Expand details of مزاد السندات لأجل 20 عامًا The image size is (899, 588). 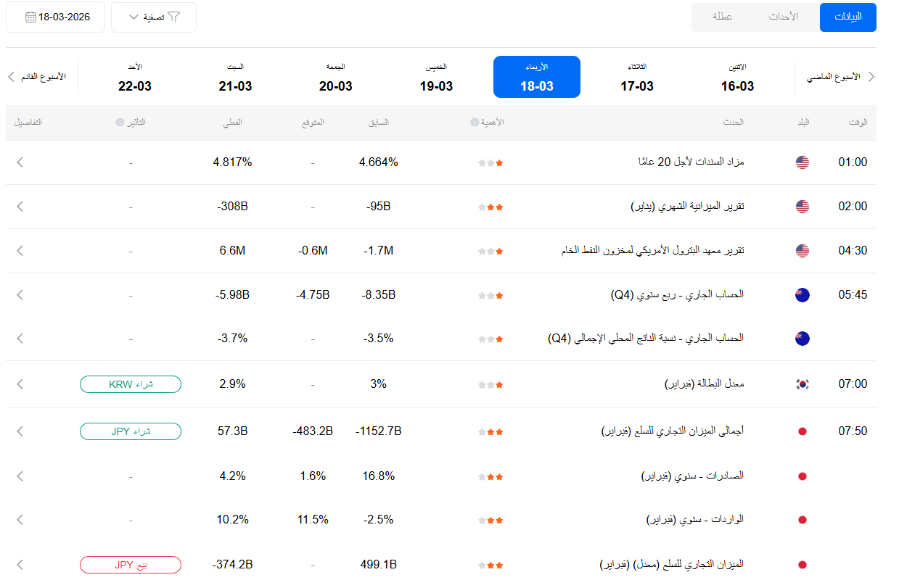pos(20,162)
